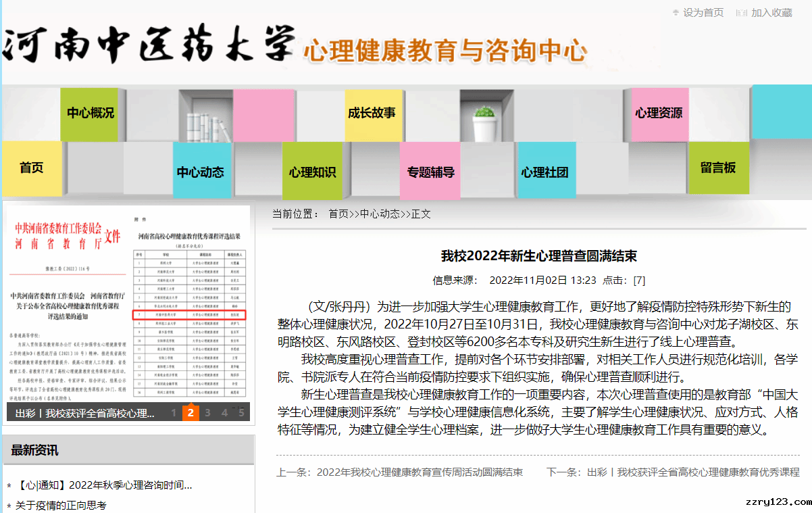Open news item 关于疫情的正向思考
Image resolution: width=812 pixels, height=513 pixels.
(x=61, y=506)
